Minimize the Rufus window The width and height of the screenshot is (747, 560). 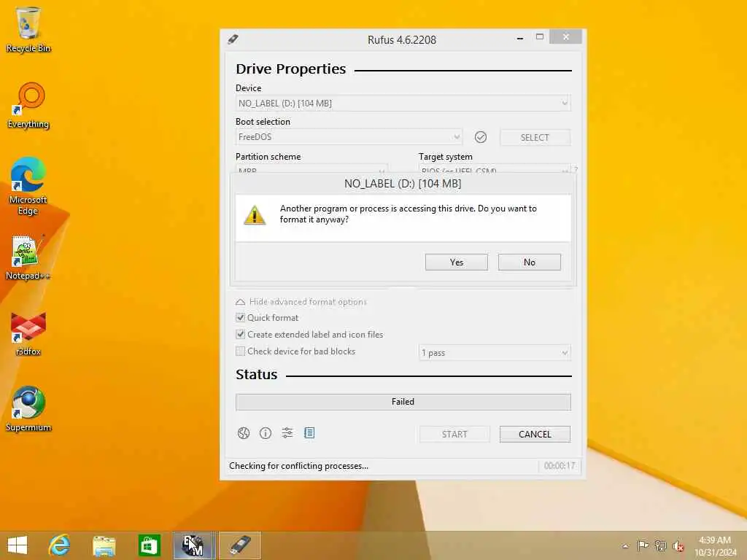point(520,38)
